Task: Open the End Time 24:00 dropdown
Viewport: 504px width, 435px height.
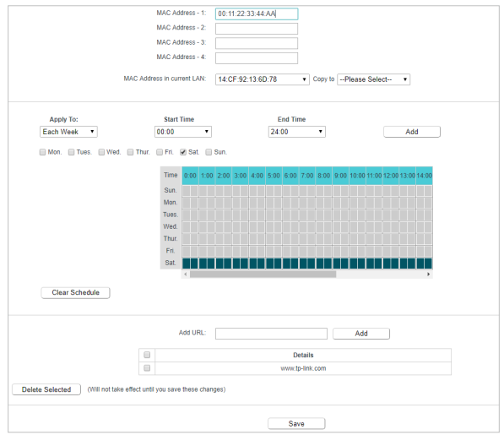Action: [296, 132]
